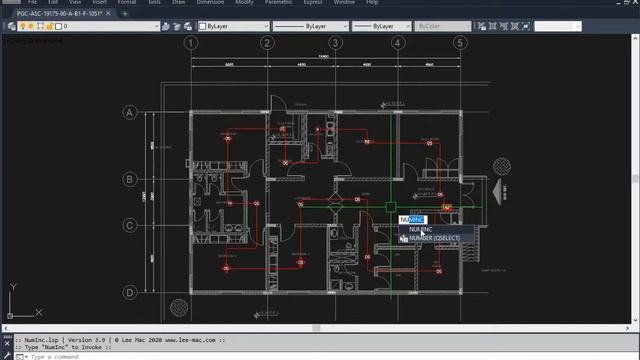The height and width of the screenshot is (360, 640).
Task: Click the Make Object's Layer Current icon
Action: point(166,27)
